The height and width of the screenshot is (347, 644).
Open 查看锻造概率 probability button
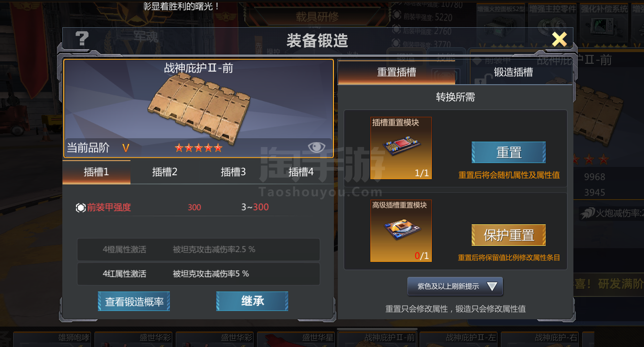134,301
